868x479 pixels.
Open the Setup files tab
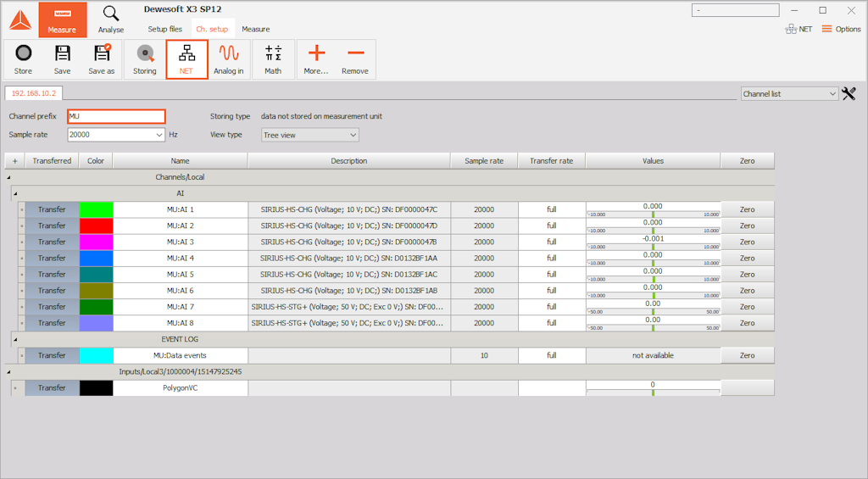165,29
